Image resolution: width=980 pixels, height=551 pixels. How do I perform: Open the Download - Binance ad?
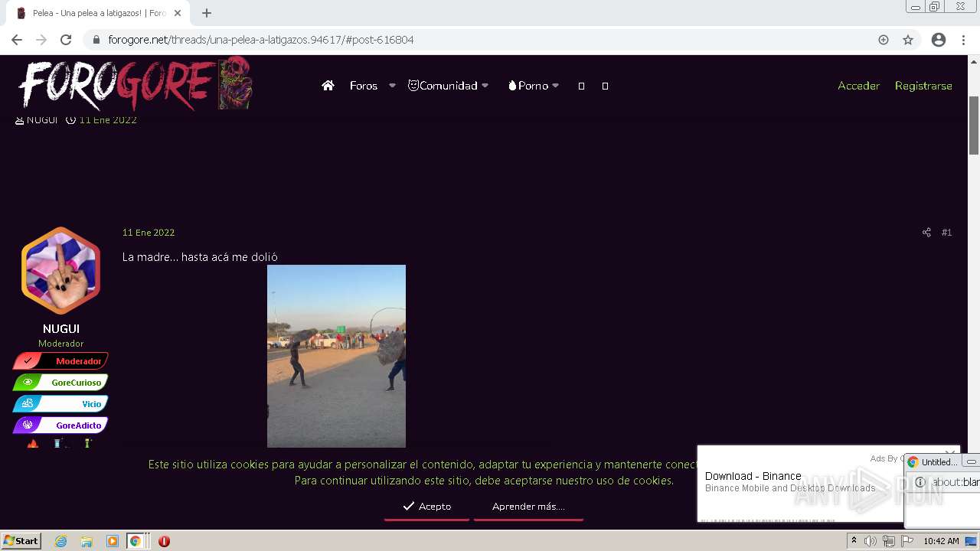[x=753, y=476]
